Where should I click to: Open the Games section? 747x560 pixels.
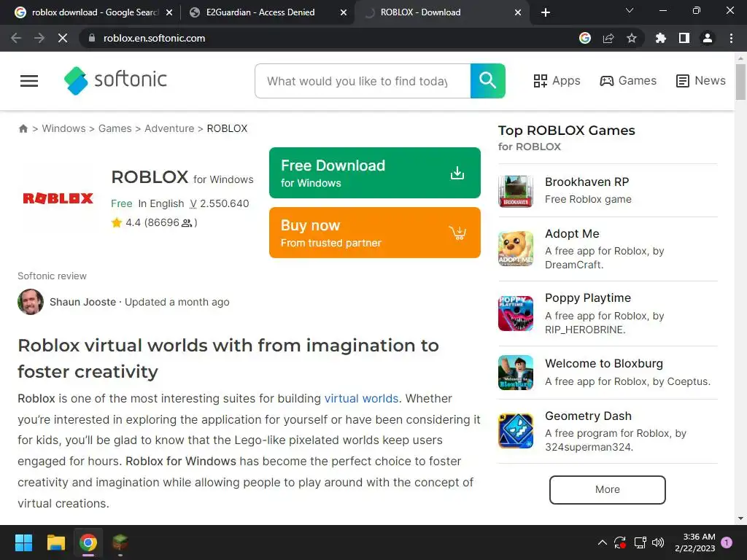point(628,81)
